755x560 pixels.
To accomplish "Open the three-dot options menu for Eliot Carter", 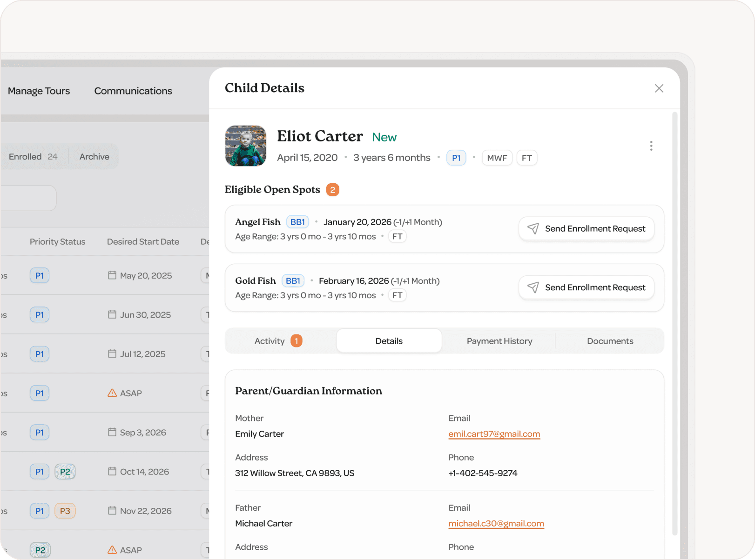I will (651, 146).
